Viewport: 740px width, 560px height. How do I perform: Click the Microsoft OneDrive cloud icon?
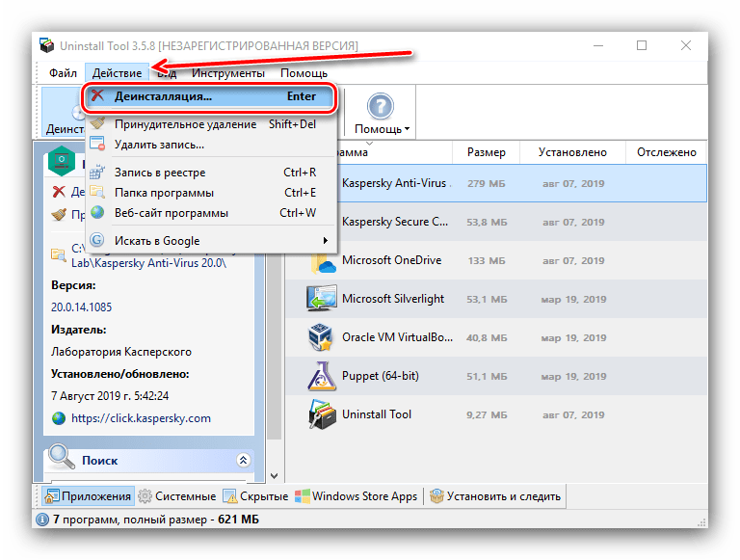[x=324, y=261]
